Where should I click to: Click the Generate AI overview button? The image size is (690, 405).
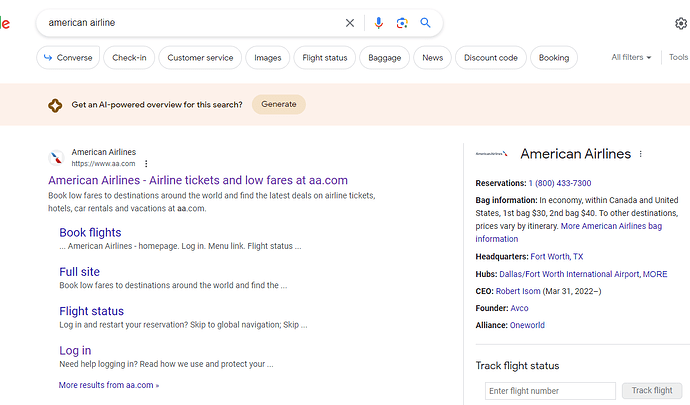279,104
